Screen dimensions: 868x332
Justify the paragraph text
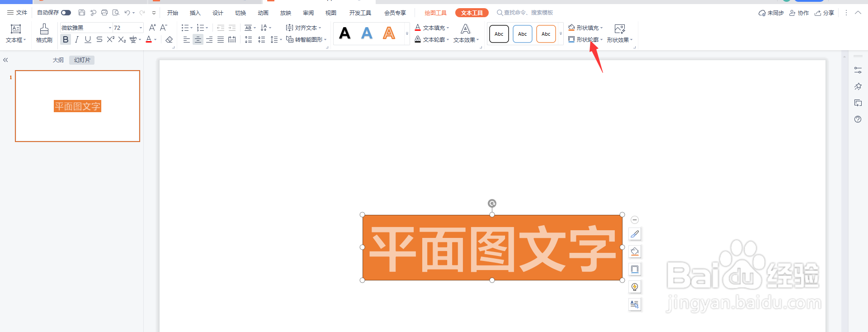(x=221, y=40)
